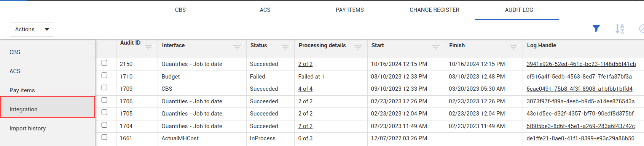The image size is (644, 146).
Task: Open Interface column filter icon
Action: point(237,47)
